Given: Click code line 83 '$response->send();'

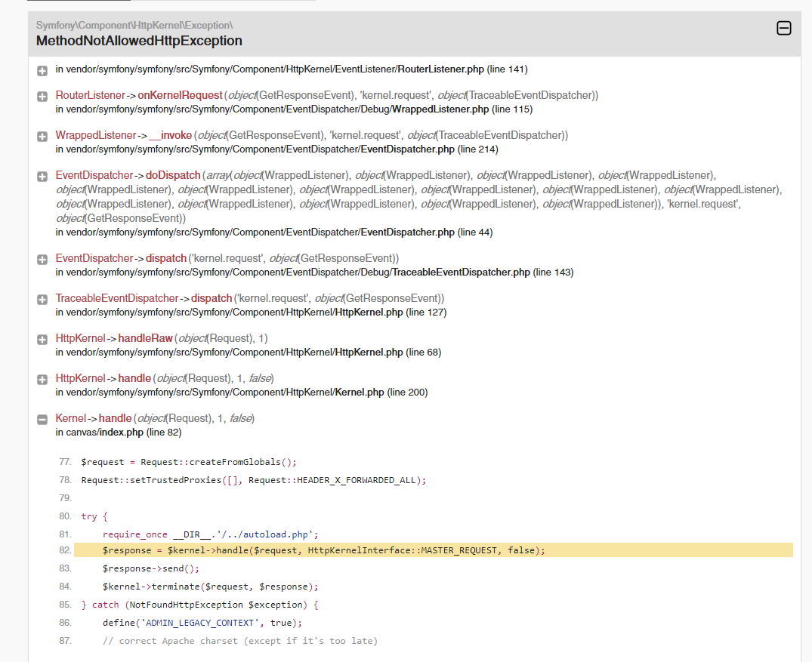Looking at the screenshot, I should point(151,568).
